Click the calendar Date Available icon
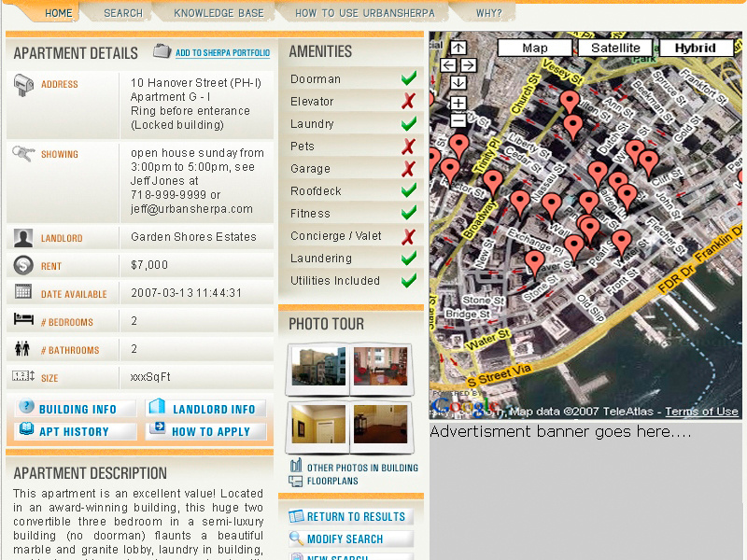This screenshot has width=747, height=560. point(22,291)
